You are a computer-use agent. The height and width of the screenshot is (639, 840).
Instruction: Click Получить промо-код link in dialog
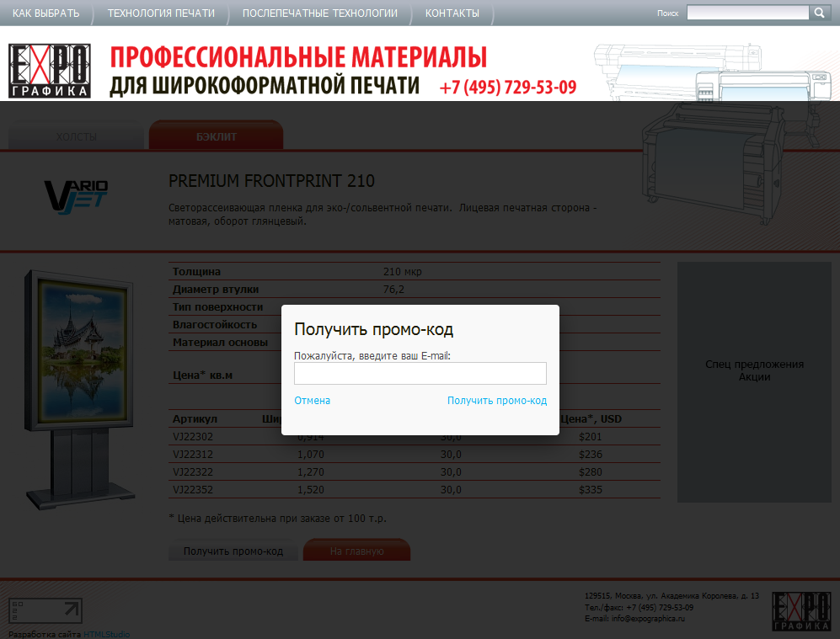point(497,400)
